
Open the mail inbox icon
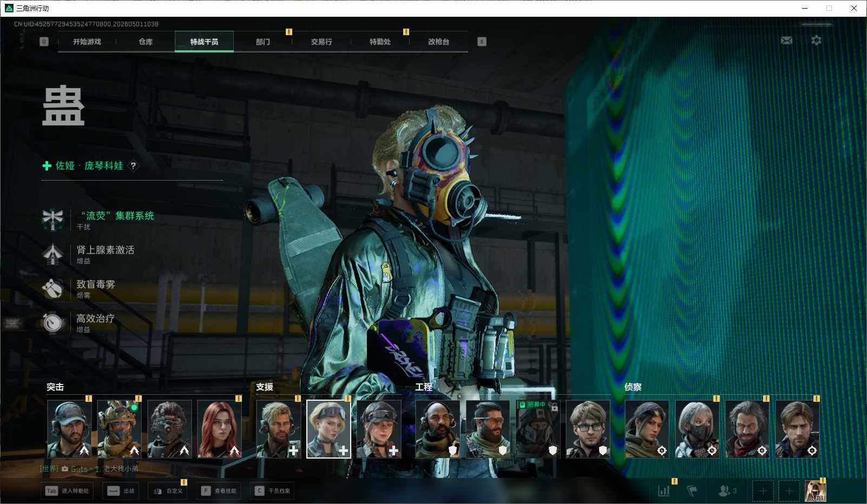786,41
